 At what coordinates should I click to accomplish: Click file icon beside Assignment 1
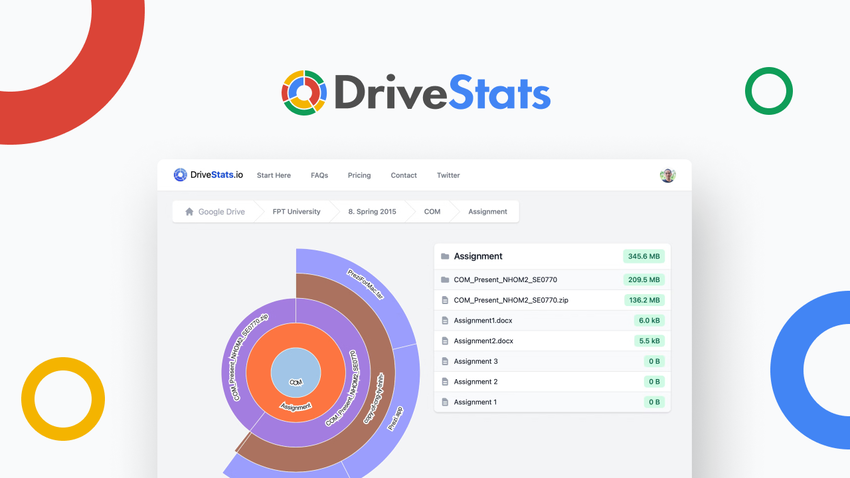445,402
